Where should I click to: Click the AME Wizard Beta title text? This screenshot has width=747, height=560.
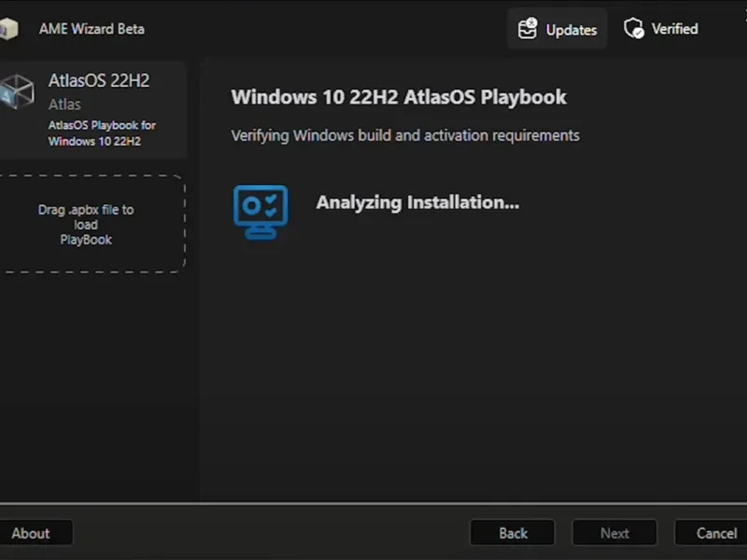point(92,29)
